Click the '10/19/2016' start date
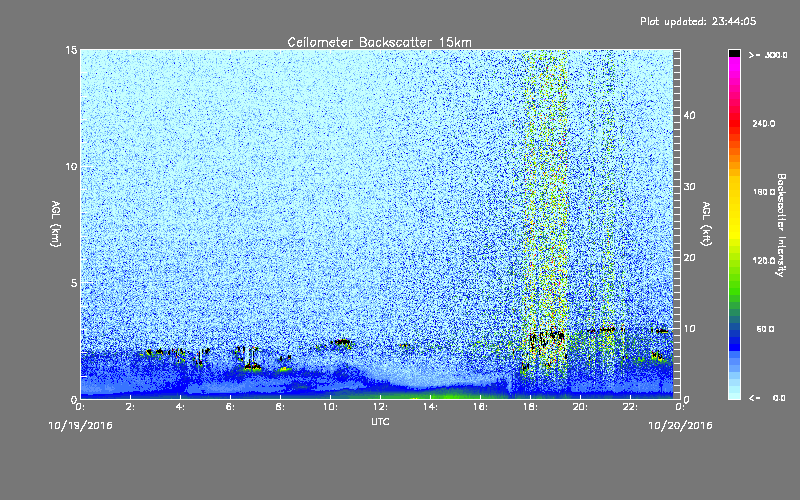The image size is (800, 500). click(x=80, y=425)
